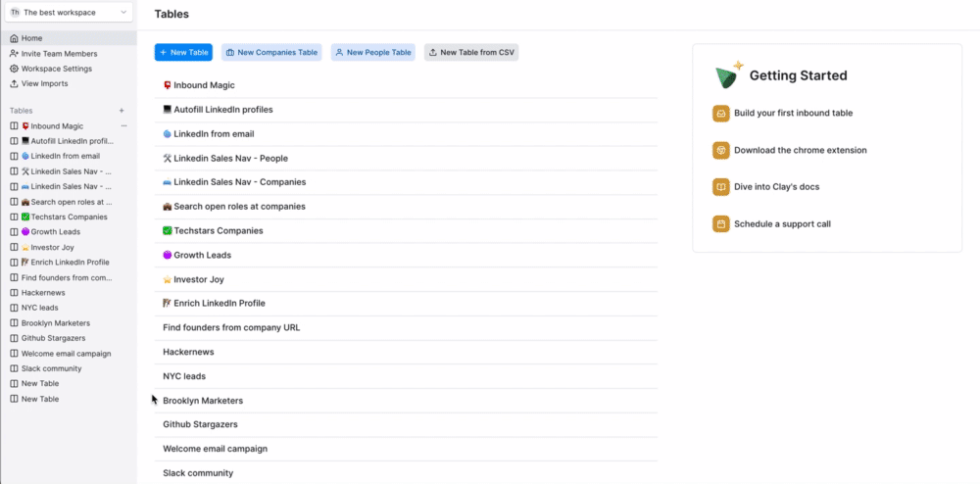Click the table icon beside sidebar Brooklyn Marketers
The image size is (980, 484).
coord(15,323)
